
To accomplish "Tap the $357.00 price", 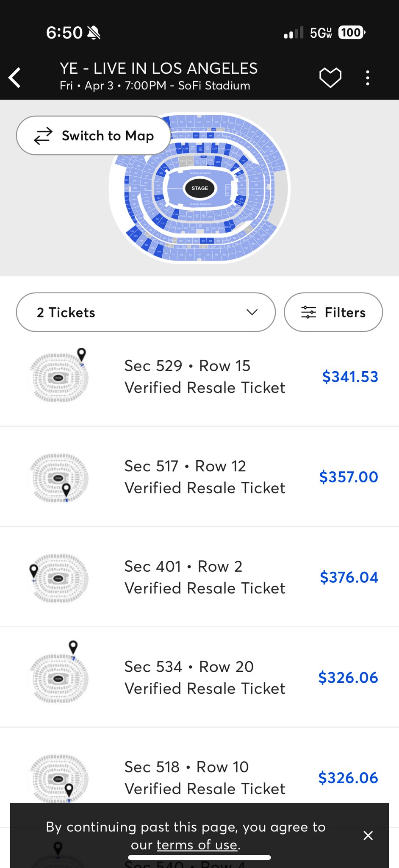I will (x=348, y=477).
